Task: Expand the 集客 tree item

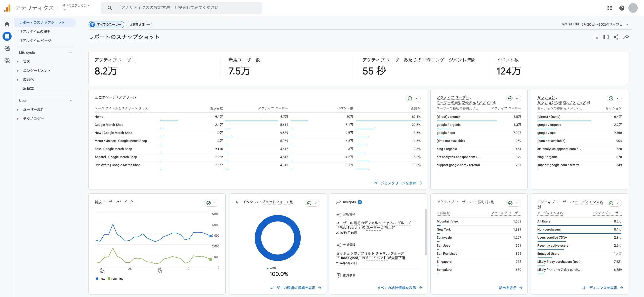Action: click(18, 62)
